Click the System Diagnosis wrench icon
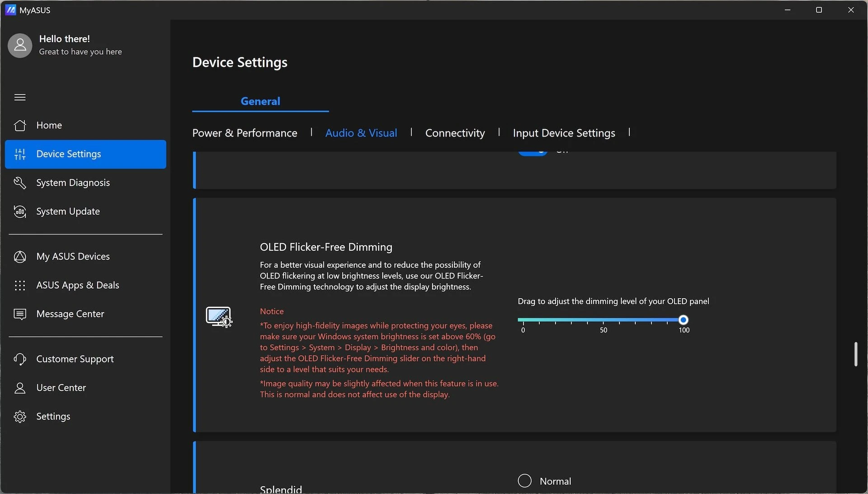Screen dimensions: 868x494 [20, 183]
